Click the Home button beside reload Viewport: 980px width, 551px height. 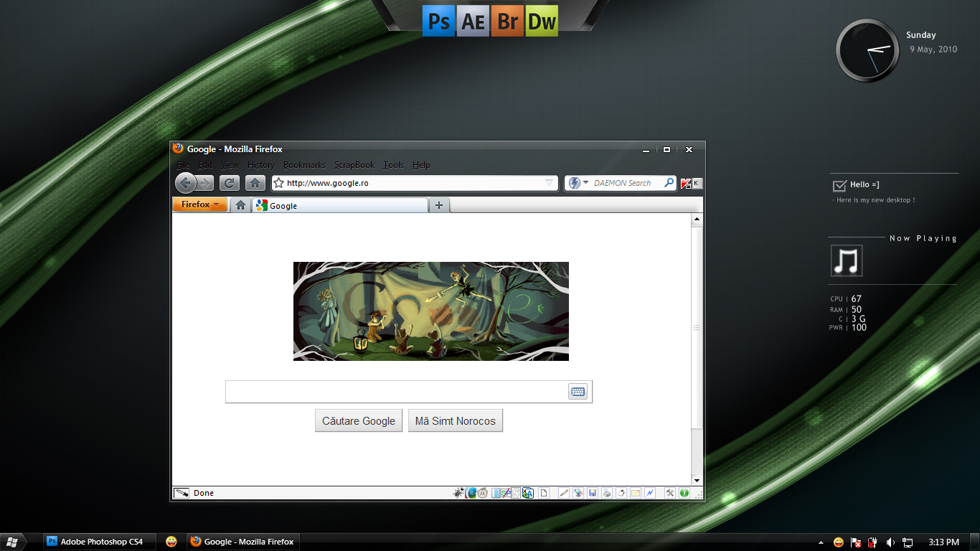point(255,183)
